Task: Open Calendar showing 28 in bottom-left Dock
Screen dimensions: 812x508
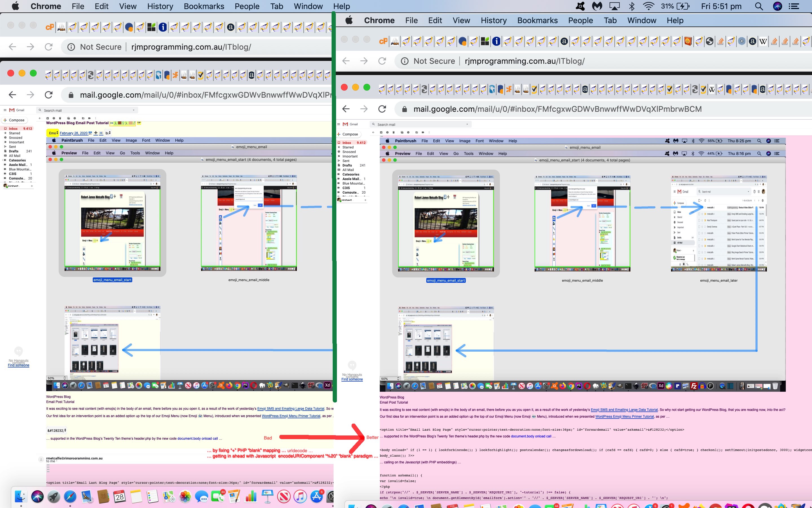Action: coord(120,496)
